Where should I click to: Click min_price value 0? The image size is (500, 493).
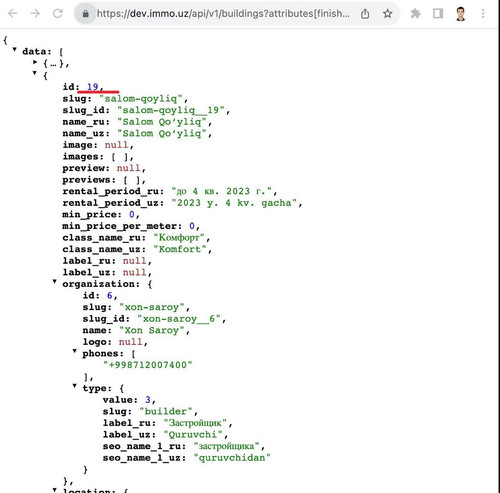(132, 214)
